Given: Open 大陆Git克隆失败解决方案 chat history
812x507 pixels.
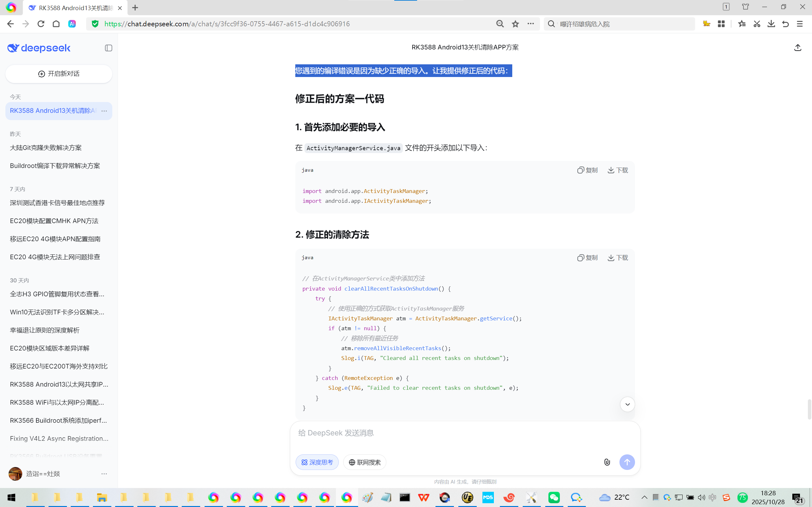Looking at the screenshot, I should tap(46, 148).
